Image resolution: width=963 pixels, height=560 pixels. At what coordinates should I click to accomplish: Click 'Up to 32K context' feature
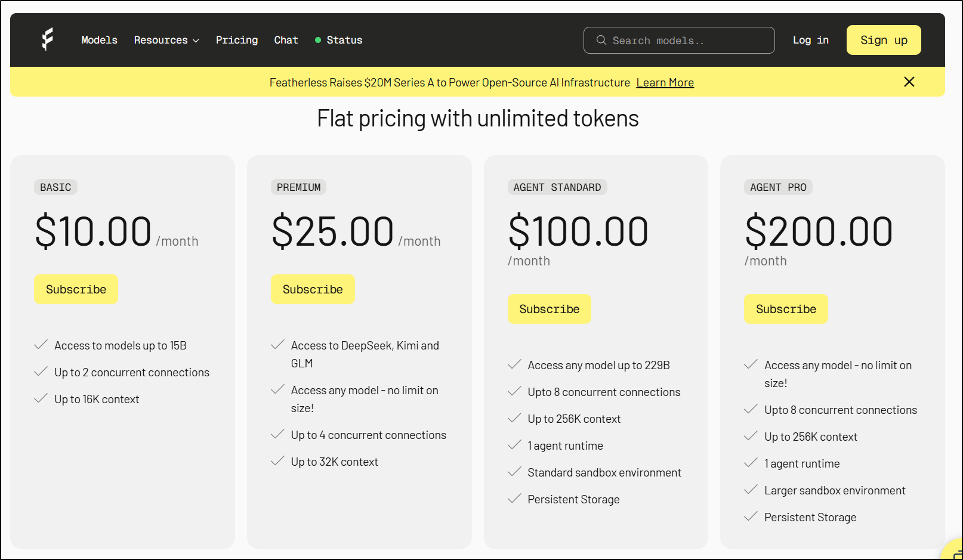335,462
